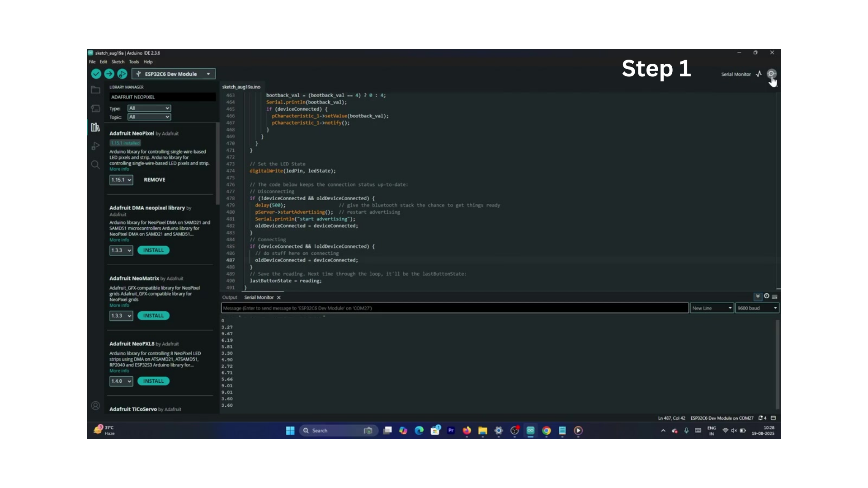This screenshot has width=868, height=488.
Task: Install the Adafruit NeoMatrix library
Action: (x=154, y=316)
